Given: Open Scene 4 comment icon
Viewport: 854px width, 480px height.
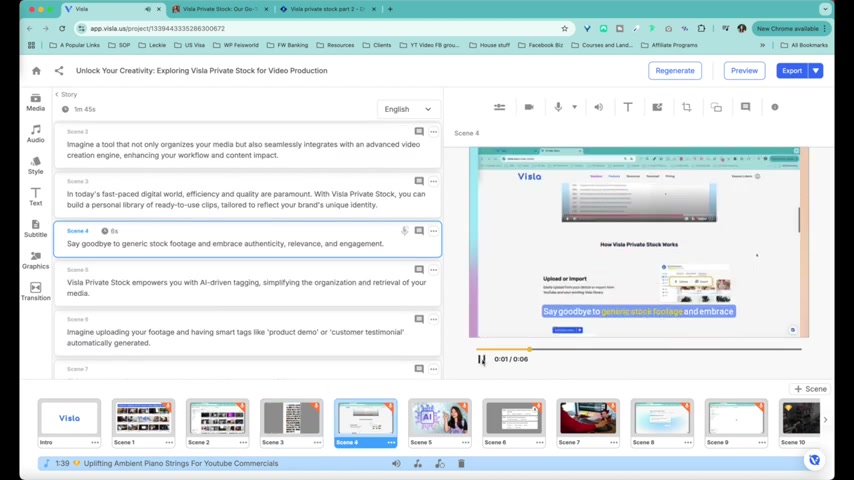Looking at the screenshot, I should pyautogui.click(x=419, y=231).
